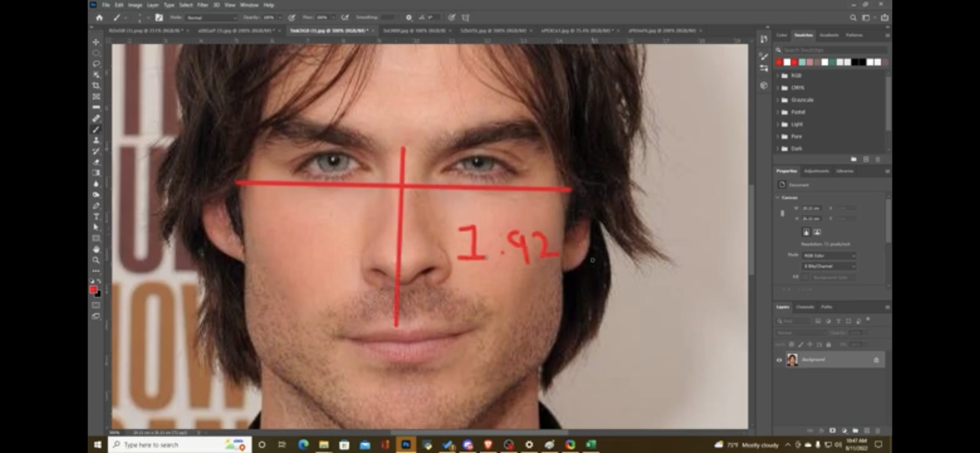Expand the Grayscale swatch folder
The height and width of the screenshot is (453, 980).
[x=778, y=100]
